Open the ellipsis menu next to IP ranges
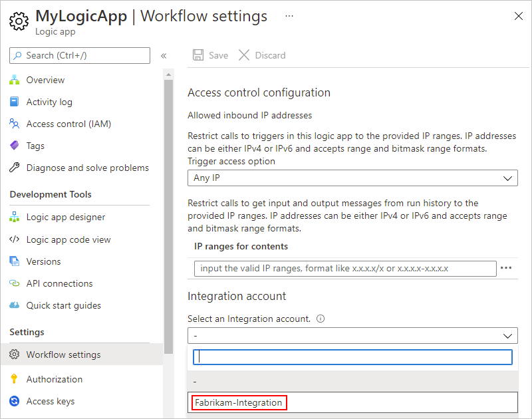The width and height of the screenshot is (532, 419). tap(506, 267)
